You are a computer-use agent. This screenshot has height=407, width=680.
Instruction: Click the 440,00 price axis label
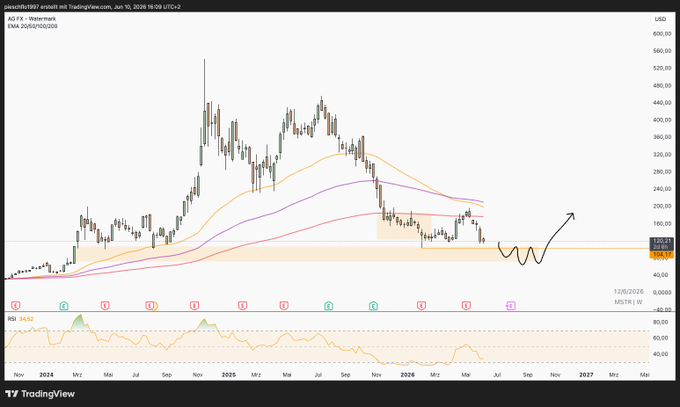coord(662,103)
